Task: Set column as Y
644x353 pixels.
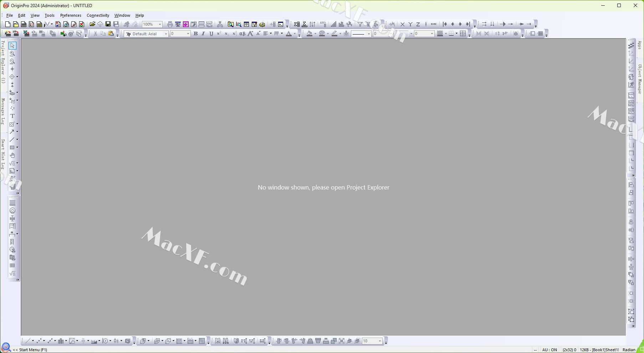Action: [x=410, y=24]
